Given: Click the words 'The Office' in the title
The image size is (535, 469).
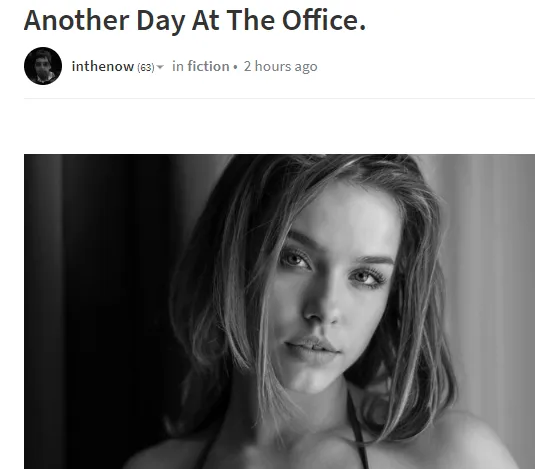Looking at the screenshot, I should click(x=296, y=20).
